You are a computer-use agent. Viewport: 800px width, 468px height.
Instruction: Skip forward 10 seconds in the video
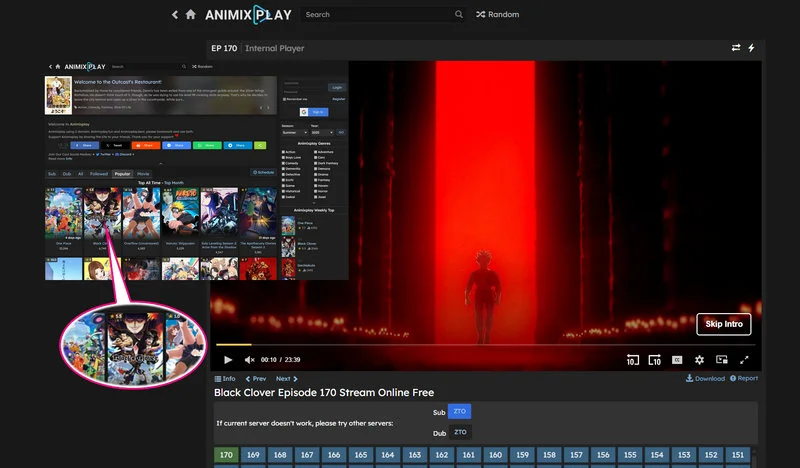(x=655, y=360)
